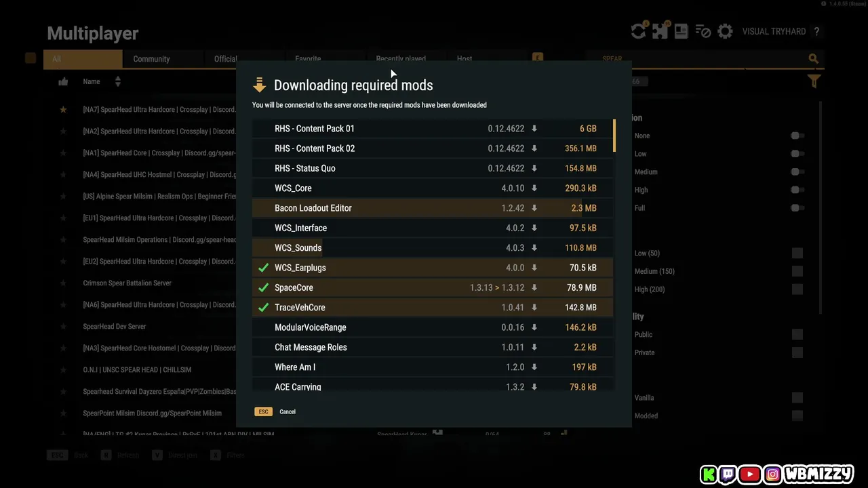Click the checkbox left of All tab

(x=31, y=58)
